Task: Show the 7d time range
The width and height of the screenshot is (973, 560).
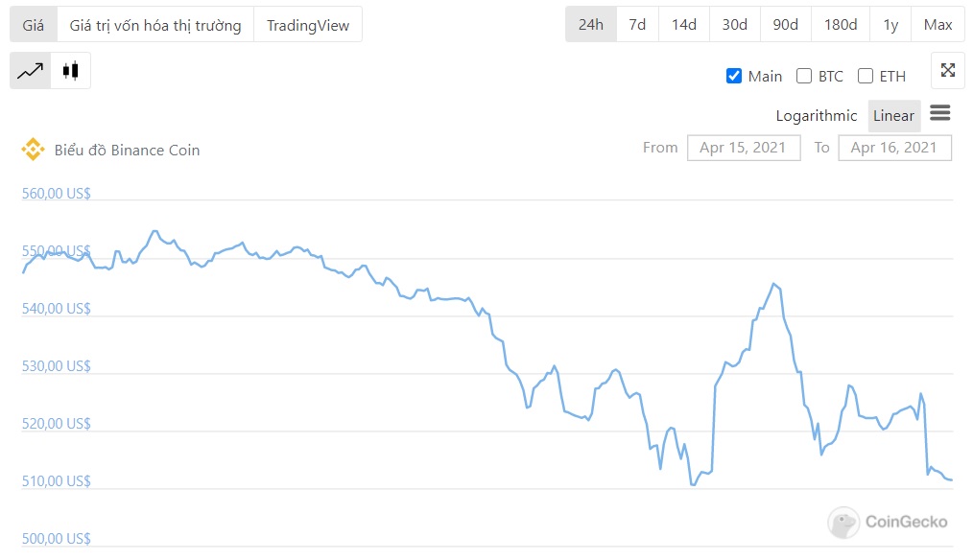Action: [x=637, y=25]
